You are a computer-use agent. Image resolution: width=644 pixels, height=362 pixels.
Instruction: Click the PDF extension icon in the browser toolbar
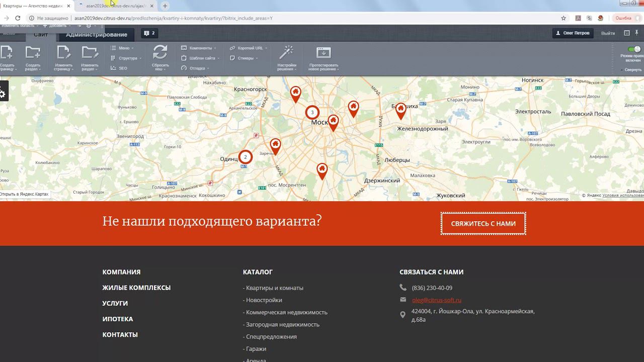pos(578,18)
